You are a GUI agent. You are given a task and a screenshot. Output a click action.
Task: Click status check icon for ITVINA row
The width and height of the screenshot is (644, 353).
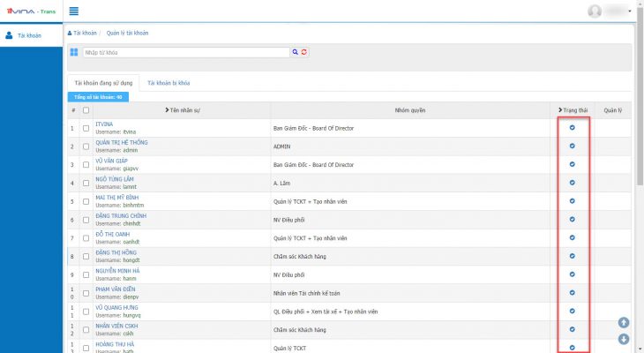point(572,128)
